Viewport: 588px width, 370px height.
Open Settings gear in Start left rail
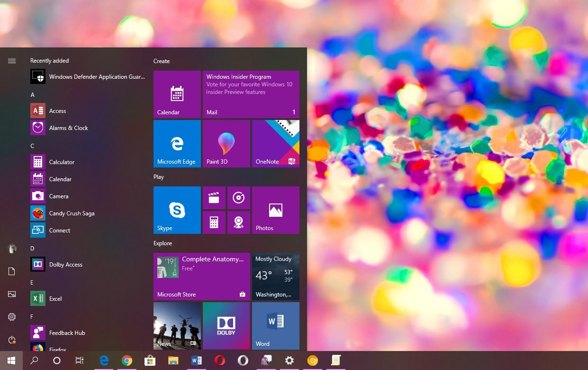pos(12,317)
